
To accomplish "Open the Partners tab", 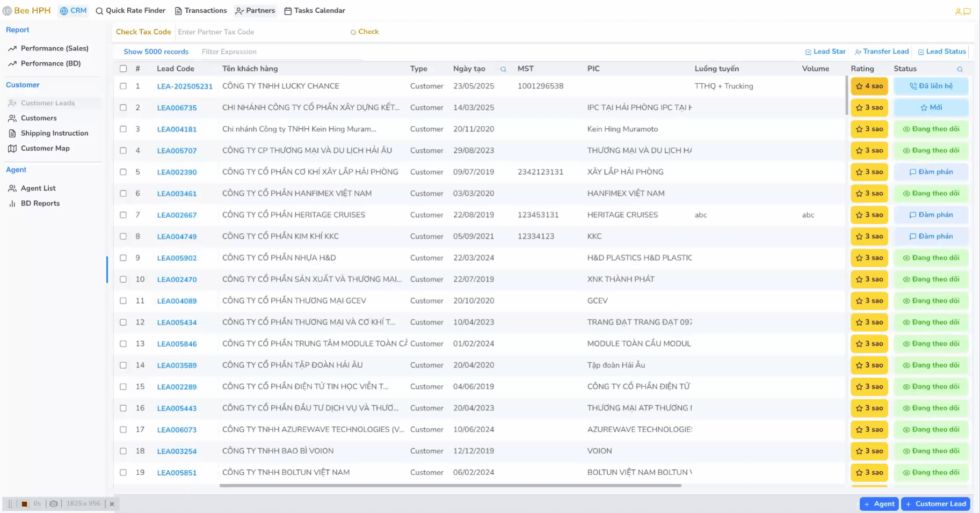I will pos(255,11).
